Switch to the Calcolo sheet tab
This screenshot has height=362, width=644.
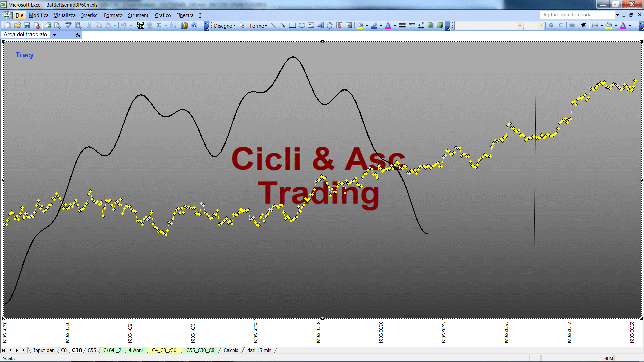[x=231, y=350]
